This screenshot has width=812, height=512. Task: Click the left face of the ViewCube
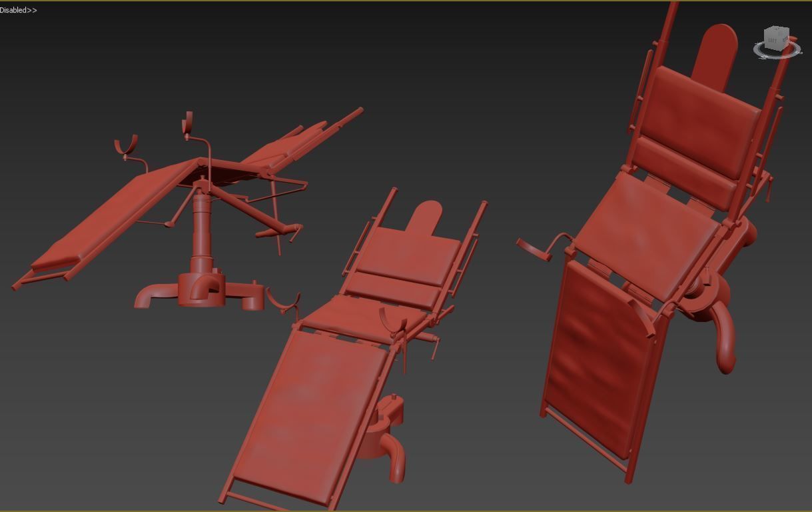[772, 41]
